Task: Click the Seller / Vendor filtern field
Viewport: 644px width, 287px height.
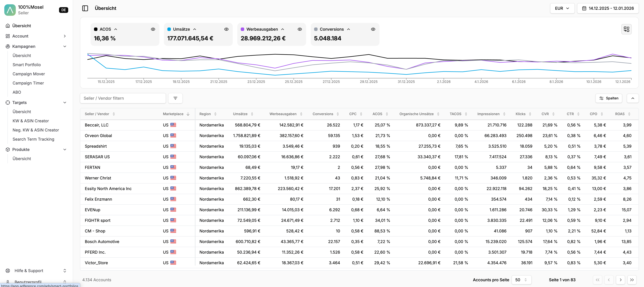Action: click(x=123, y=98)
